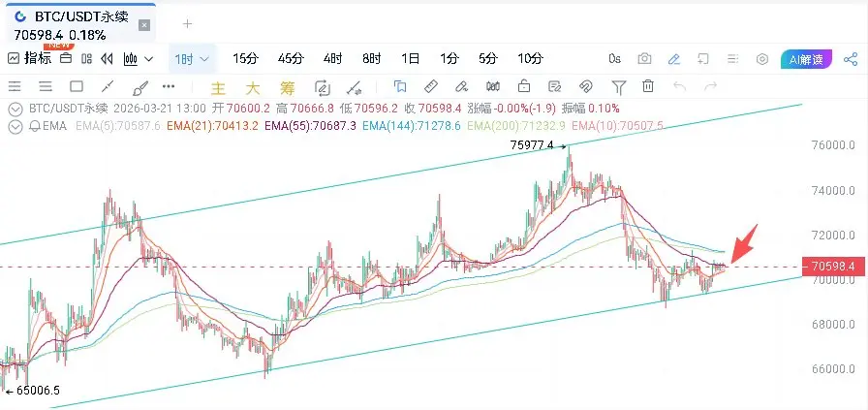Click the EMA(5):70587.6 label
The width and height of the screenshot is (868, 410).
tap(118, 126)
